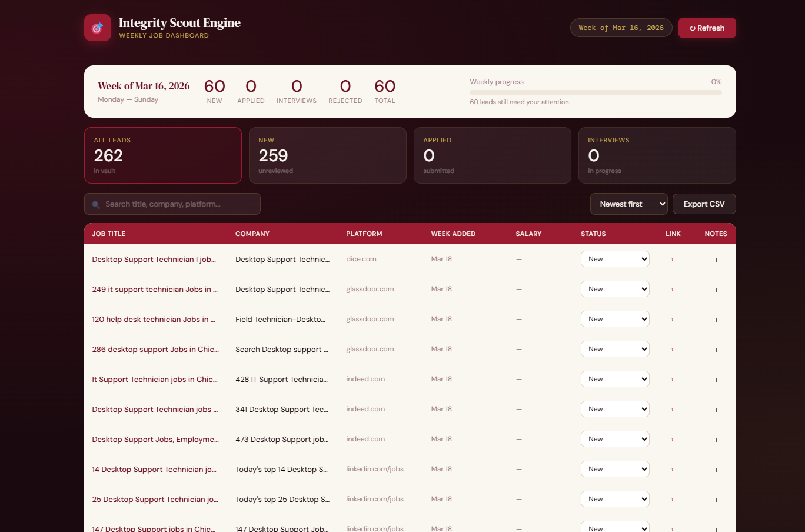This screenshot has width=805, height=532.
Task: Add a note for 14 Desktop Support Technician row
Action: pos(716,470)
